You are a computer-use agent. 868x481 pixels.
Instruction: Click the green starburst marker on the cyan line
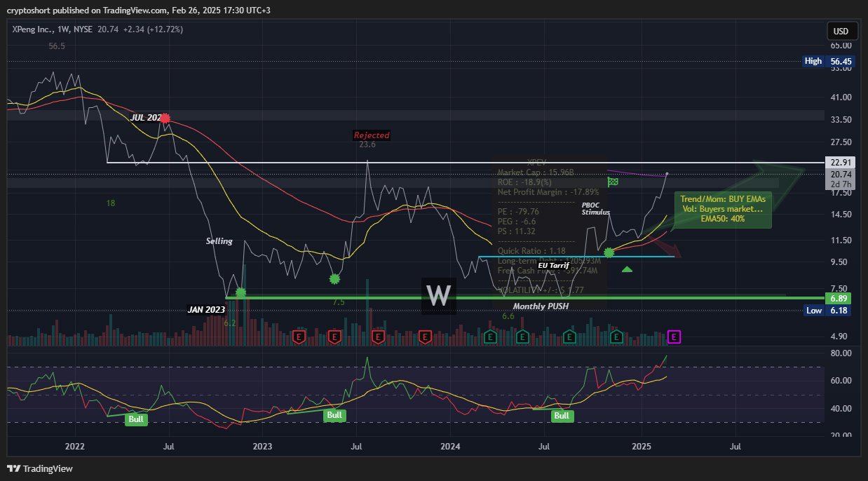pos(609,252)
